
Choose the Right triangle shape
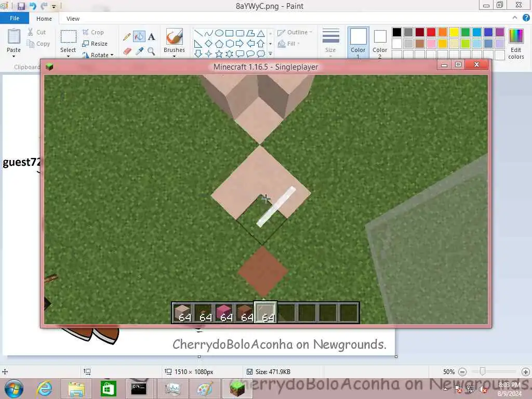[198, 44]
